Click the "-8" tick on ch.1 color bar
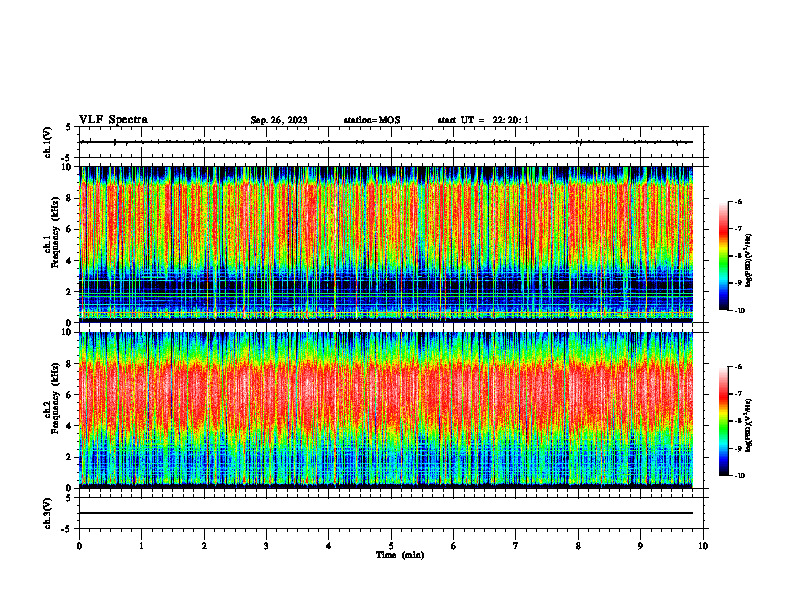Viewport: 792px width, 612px height. tap(738, 256)
